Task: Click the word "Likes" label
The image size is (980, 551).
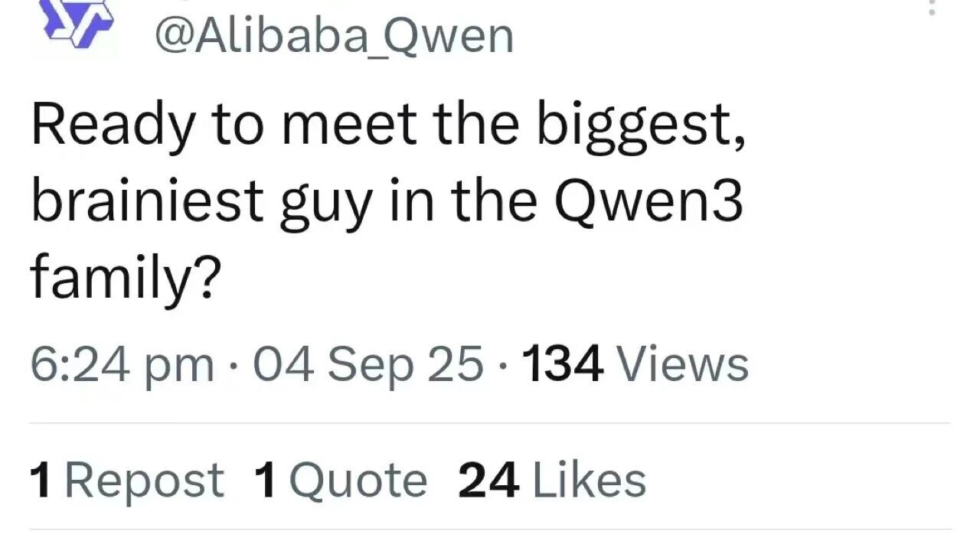Action: [588, 481]
